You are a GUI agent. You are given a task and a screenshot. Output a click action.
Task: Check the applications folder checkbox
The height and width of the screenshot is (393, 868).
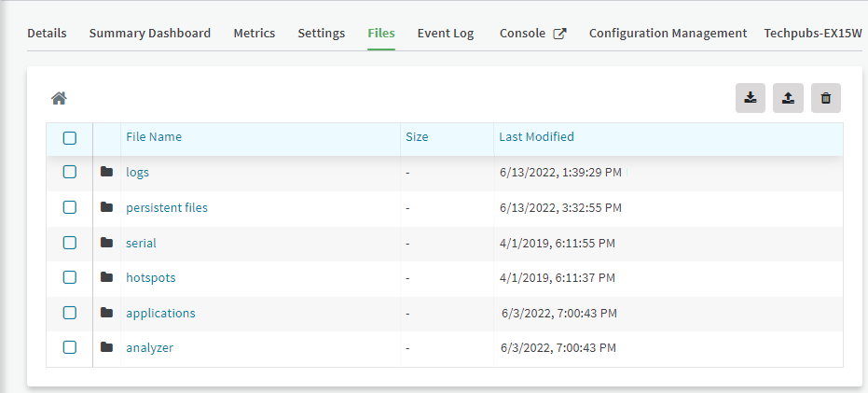(70, 313)
